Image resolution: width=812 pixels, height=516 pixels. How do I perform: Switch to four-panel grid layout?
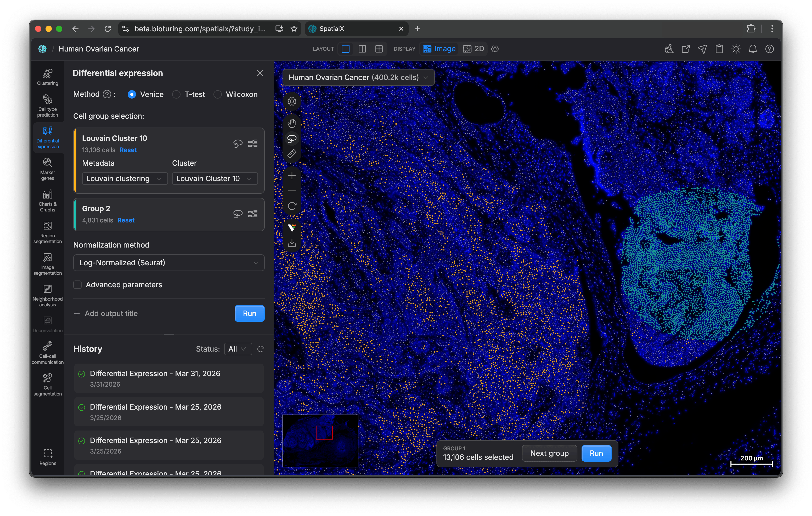pos(379,49)
